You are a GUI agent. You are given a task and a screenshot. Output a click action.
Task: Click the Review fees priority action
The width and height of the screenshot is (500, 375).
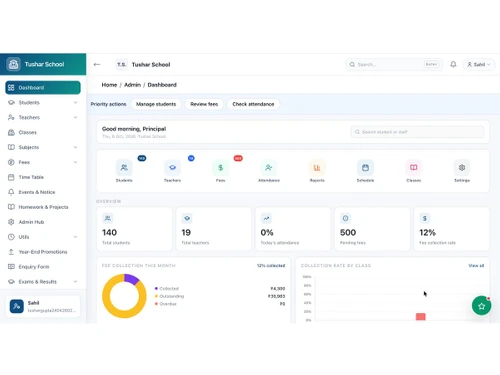coord(204,104)
